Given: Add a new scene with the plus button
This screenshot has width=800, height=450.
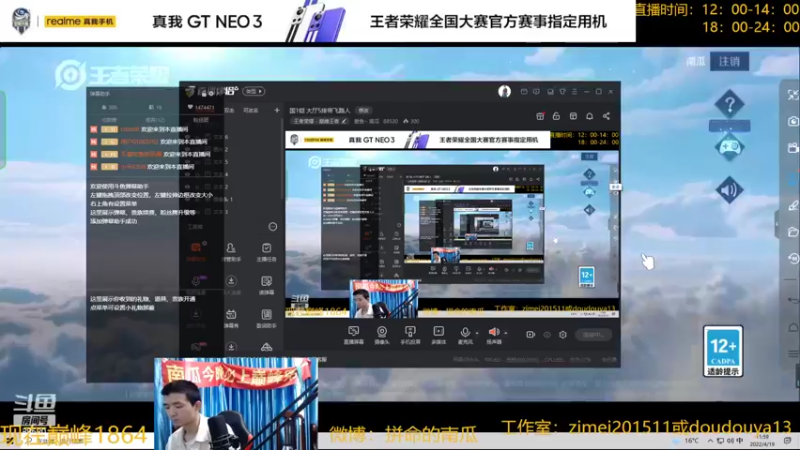Looking at the screenshot, I should coord(277,110).
